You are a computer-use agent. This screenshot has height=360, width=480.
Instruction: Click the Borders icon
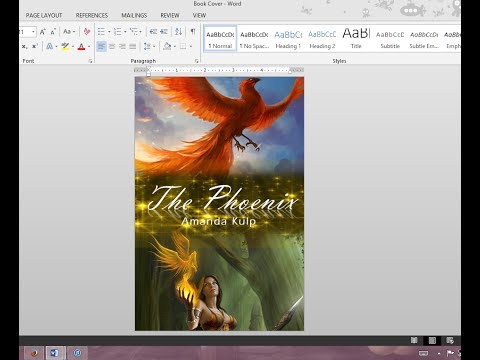point(183,46)
